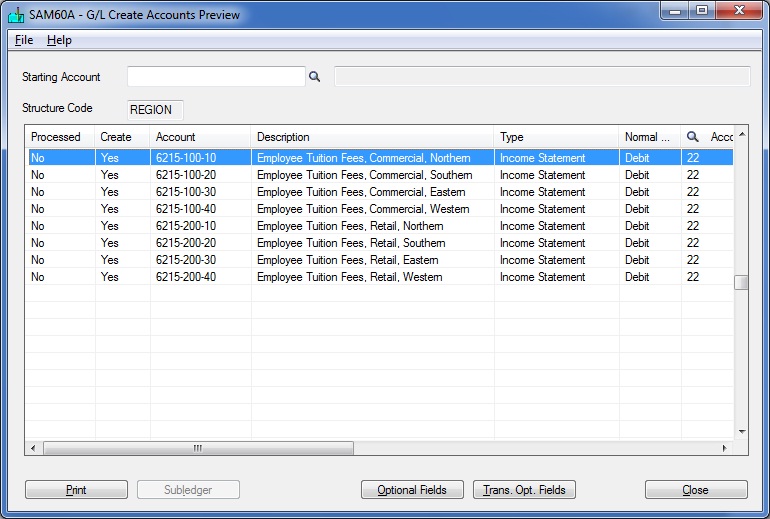Click the Structure Code REGION field
Viewport: 770px width, 519px height.
click(155, 109)
